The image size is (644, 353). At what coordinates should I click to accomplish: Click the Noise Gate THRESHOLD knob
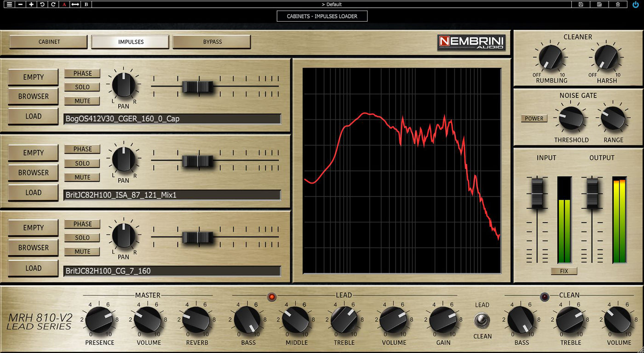(x=571, y=119)
